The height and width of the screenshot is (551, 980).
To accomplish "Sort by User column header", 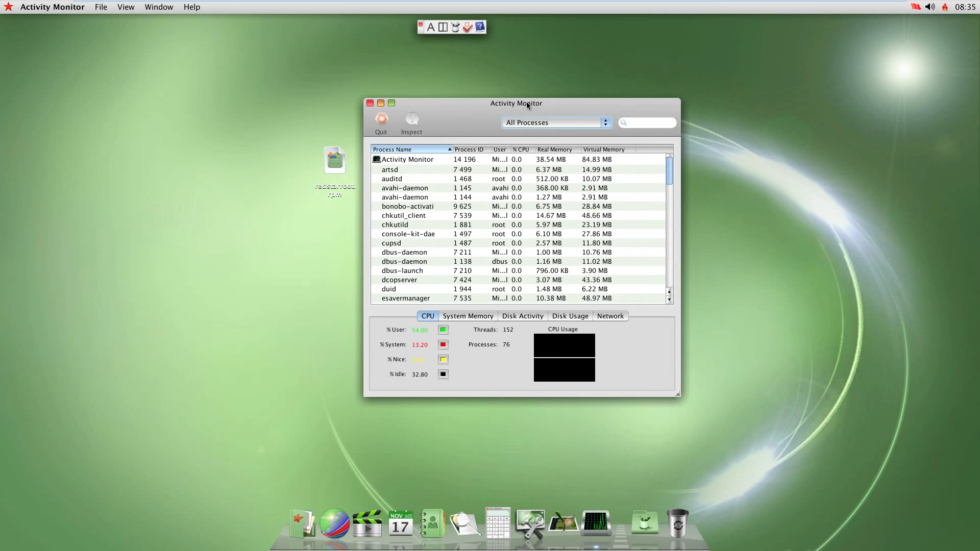I will coord(501,149).
